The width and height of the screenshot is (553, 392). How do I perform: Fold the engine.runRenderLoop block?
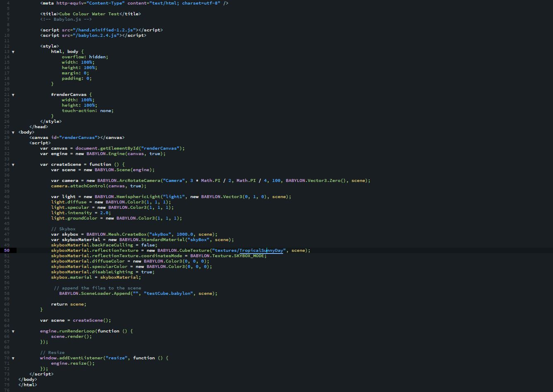click(x=13, y=331)
